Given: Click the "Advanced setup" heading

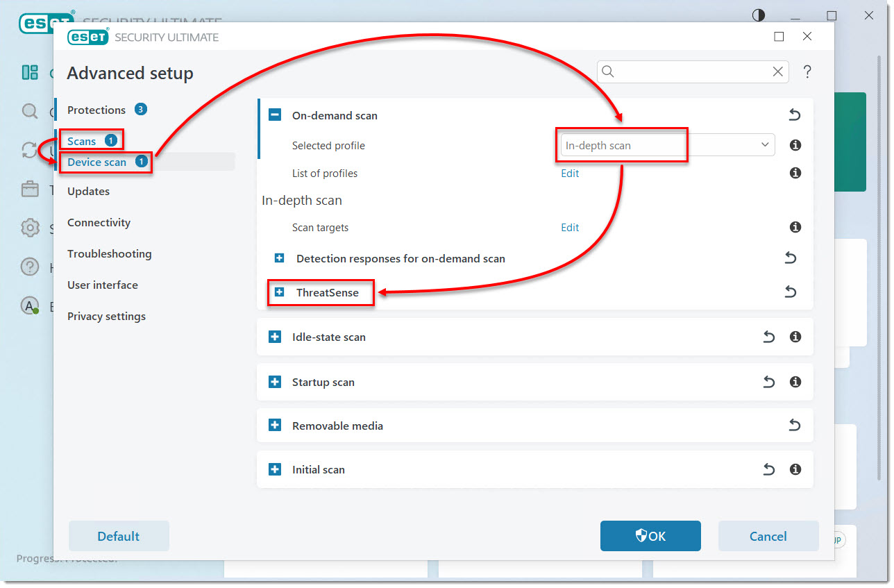Looking at the screenshot, I should (130, 73).
